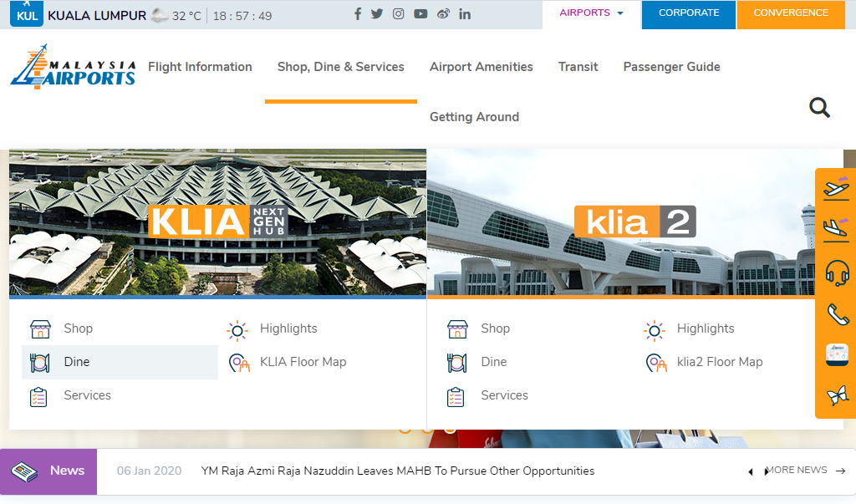
Task: Open the YouTube social icon
Action: point(420,14)
